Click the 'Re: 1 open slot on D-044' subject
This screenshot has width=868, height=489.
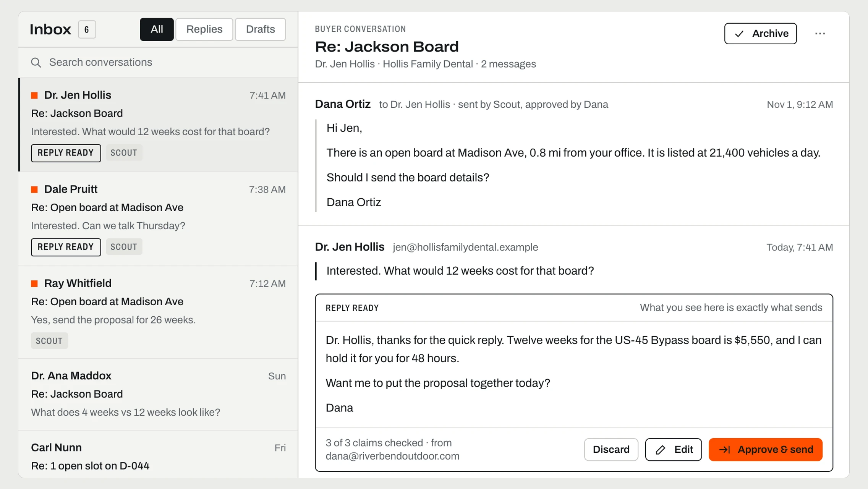(x=90, y=466)
